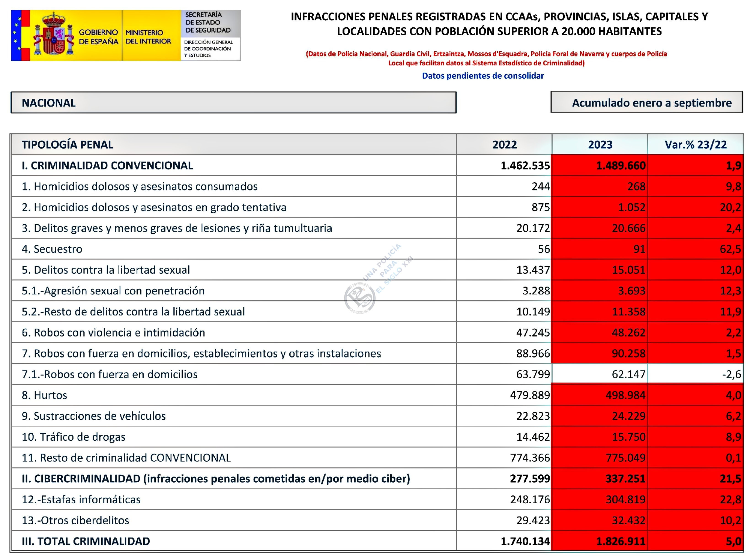Viewport: 756px width, 560px height.
Task: Select '5. Delitos contra la libertad sexual' label
Action: 106,270
